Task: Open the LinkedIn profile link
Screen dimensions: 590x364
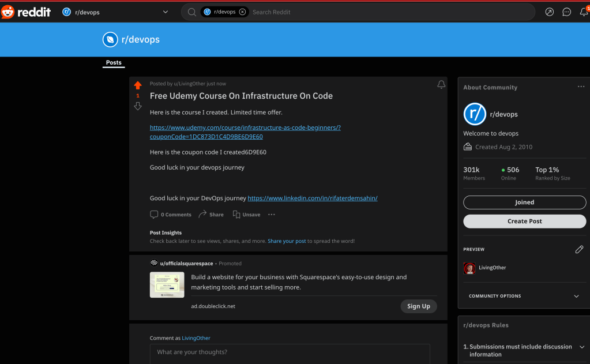Action: (313, 198)
